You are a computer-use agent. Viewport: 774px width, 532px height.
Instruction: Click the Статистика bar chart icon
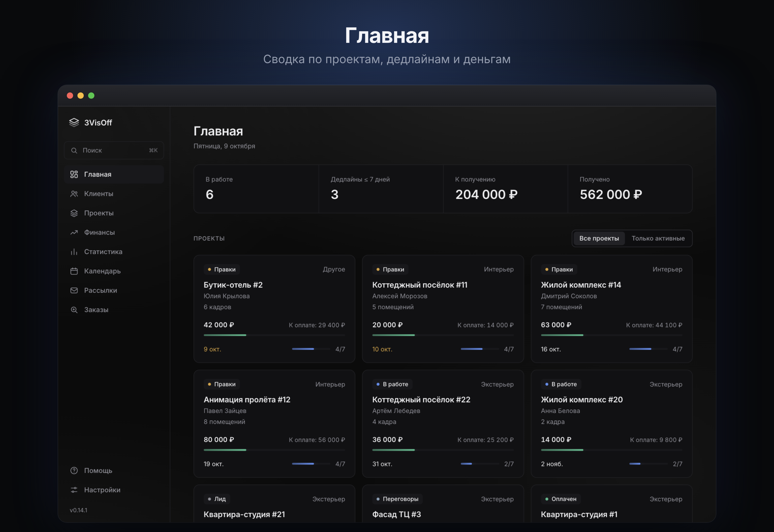point(74,251)
